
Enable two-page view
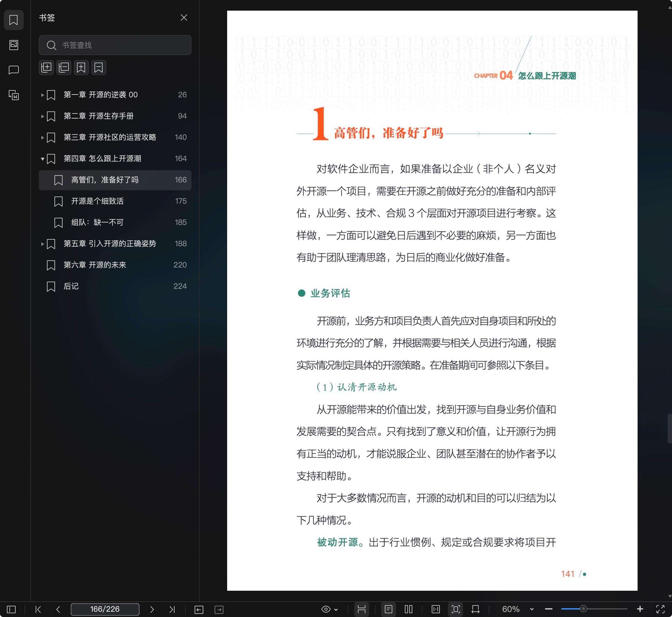(x=409, y=609)
